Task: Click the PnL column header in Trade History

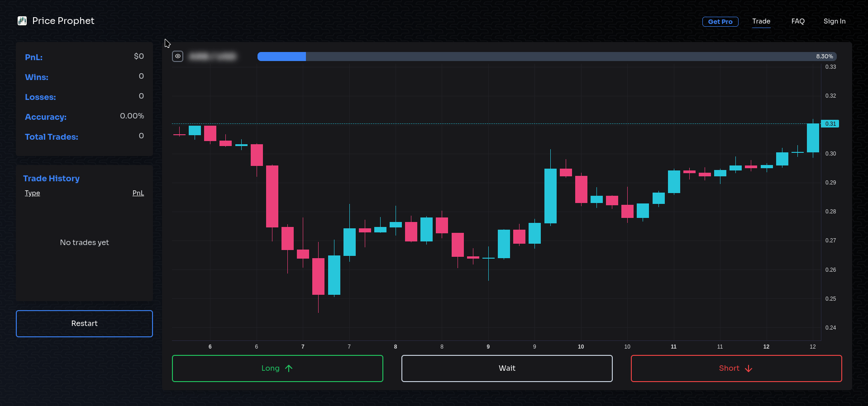Action: click(138, 193)
